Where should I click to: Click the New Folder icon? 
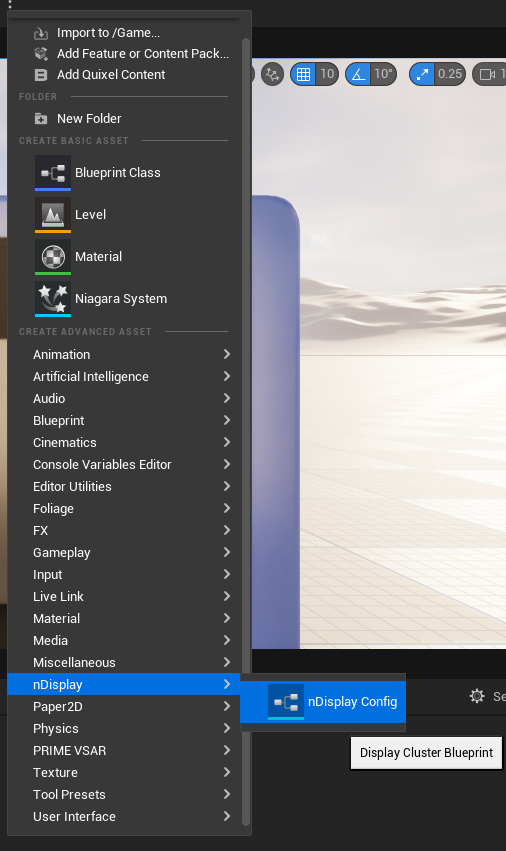(41, 118)
